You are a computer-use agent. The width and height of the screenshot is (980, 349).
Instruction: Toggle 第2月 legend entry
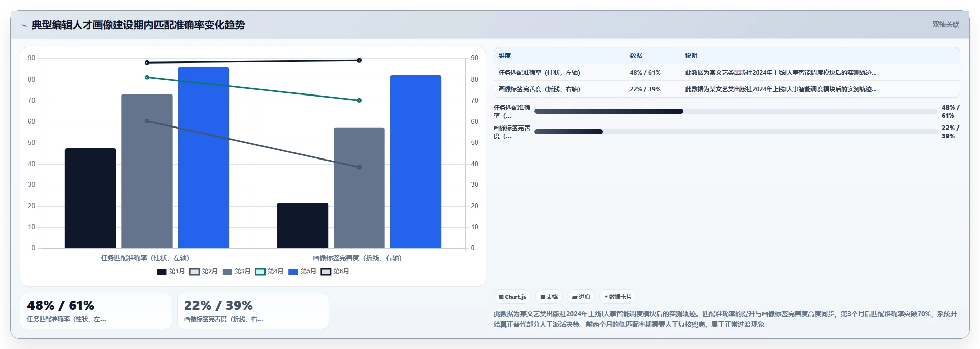(x=204, y=272)
